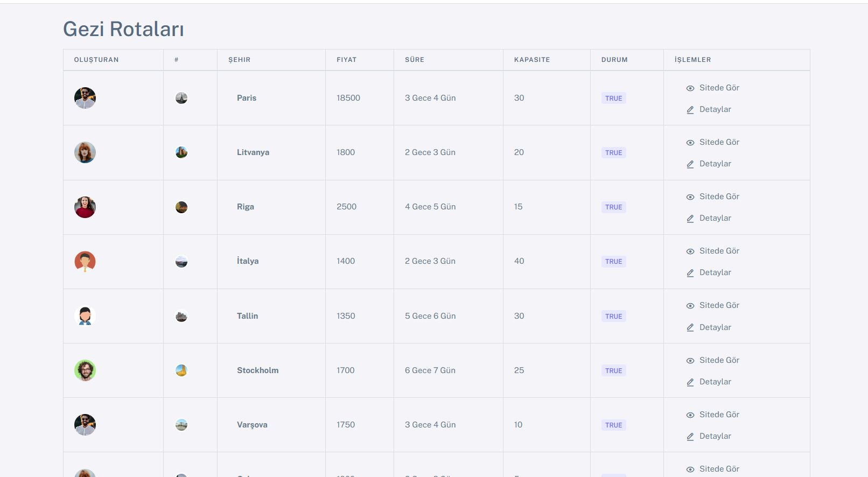Select the Stockholm city thumbnail
The width and height of the screenshot is (868, 477).
pyautogui.click(x=181, y=370)
